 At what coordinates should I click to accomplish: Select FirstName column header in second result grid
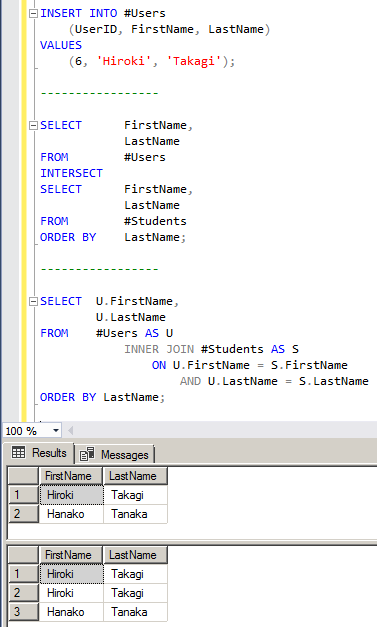[71, 555]
